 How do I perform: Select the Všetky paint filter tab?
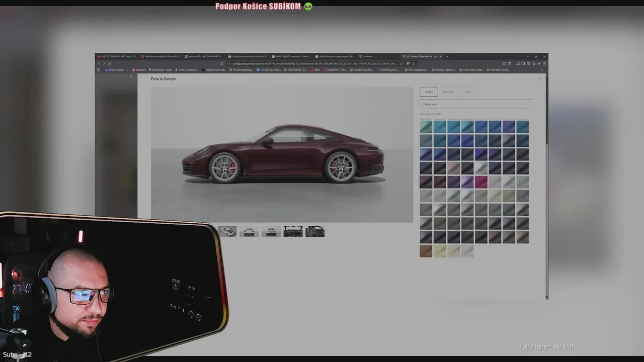tap(429, 92)
